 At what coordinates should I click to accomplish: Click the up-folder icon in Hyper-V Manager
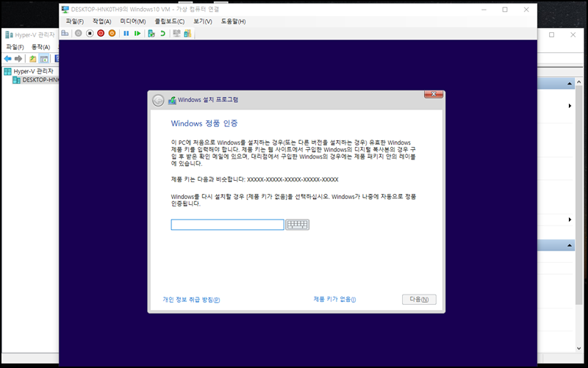coord(33,59)
